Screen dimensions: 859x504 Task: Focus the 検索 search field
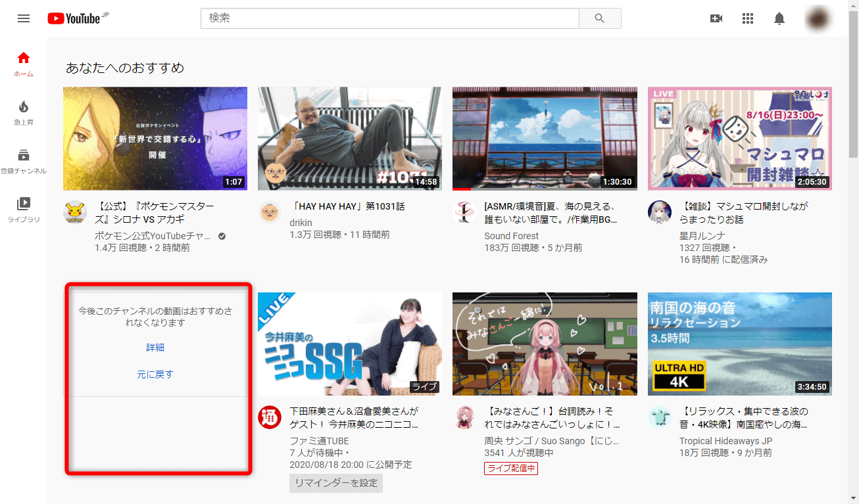pyautogui.click(x=390, y=18)
